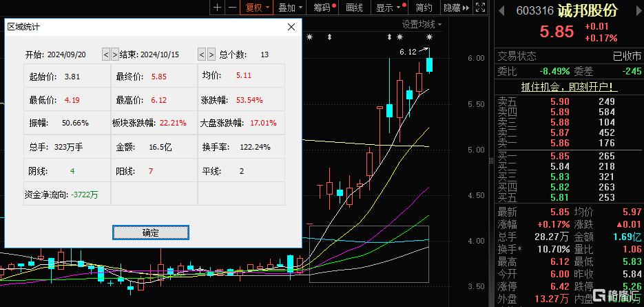Click 卖一 price 5.86
The width and height of the screenshot is (644, 307).
559,143
